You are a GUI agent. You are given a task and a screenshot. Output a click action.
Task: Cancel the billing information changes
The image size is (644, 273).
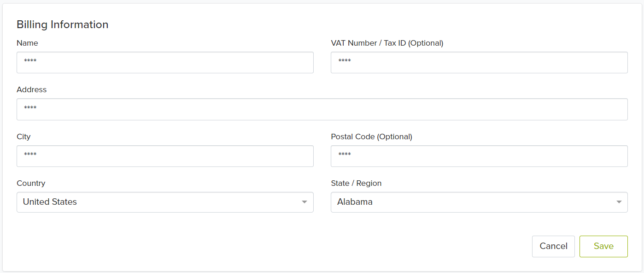point(553,246)
